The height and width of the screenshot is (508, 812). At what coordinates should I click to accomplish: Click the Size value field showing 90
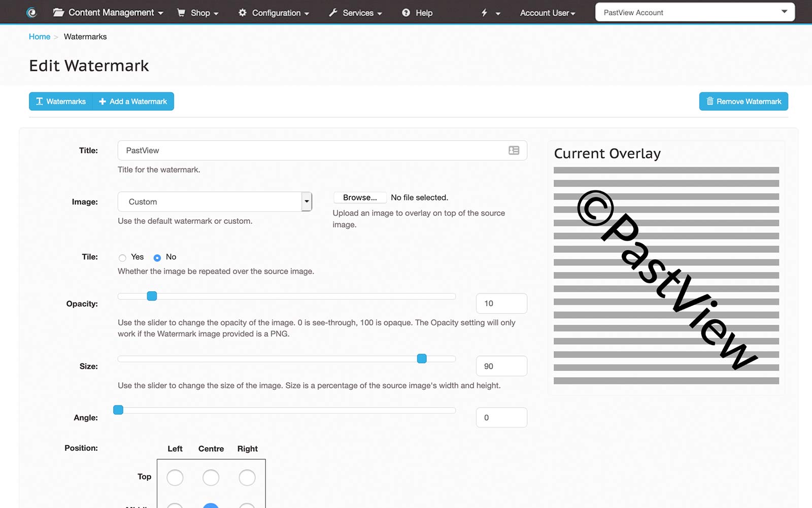coord(501,366)
